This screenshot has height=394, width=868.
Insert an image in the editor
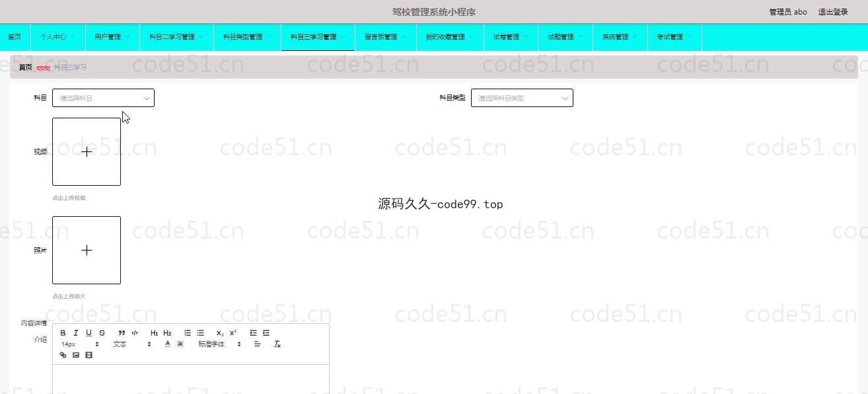tap(76, 355)
